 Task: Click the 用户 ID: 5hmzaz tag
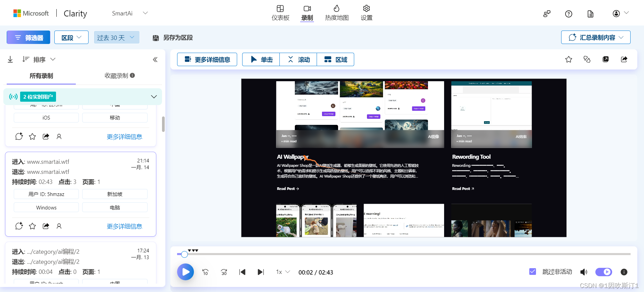click(46, 194)
